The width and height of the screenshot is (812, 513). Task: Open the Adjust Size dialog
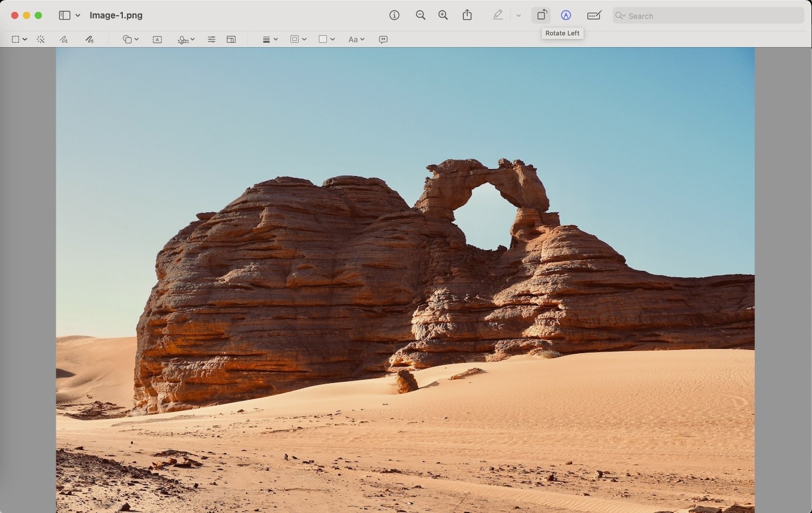(231, 40)
